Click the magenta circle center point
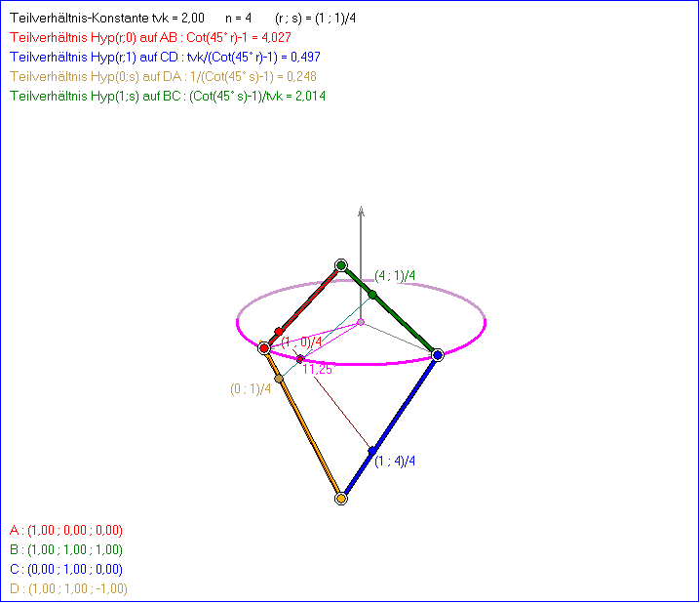 coord(361,322)
